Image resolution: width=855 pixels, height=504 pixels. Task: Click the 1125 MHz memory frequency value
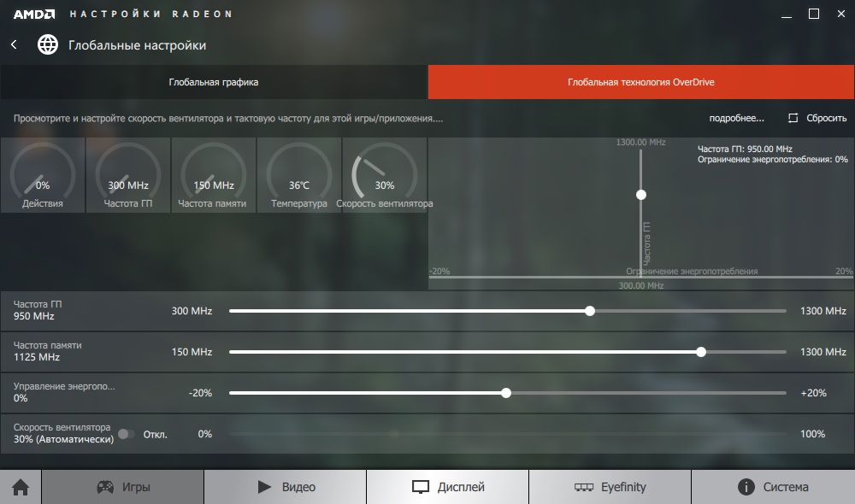pos(37,357)
